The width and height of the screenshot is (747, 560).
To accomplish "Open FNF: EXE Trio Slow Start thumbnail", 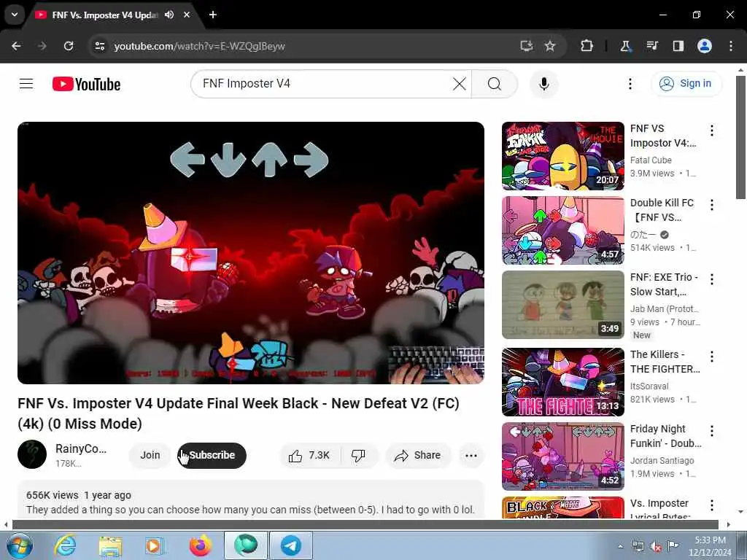I will [x=562, y=305].
